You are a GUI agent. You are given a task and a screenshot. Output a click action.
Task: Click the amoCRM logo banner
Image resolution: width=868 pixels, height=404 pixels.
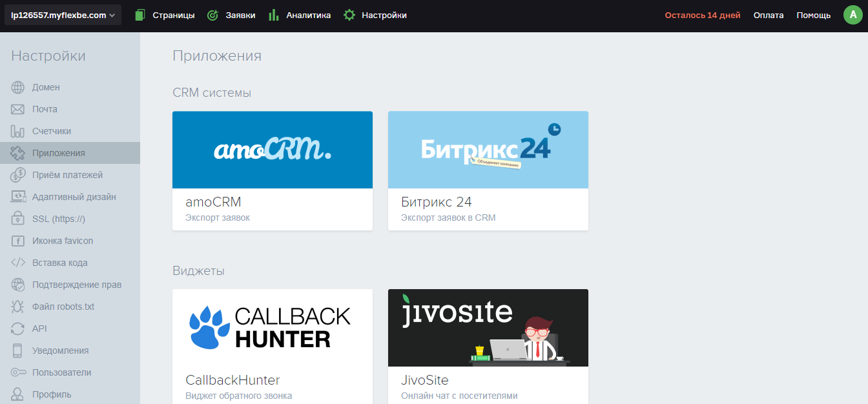[273, 150]
